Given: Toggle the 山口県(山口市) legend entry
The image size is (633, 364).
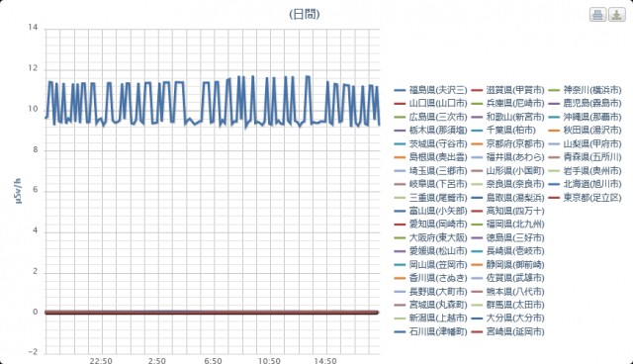Looking at the screenshot, I should click(x=431, y=103).
